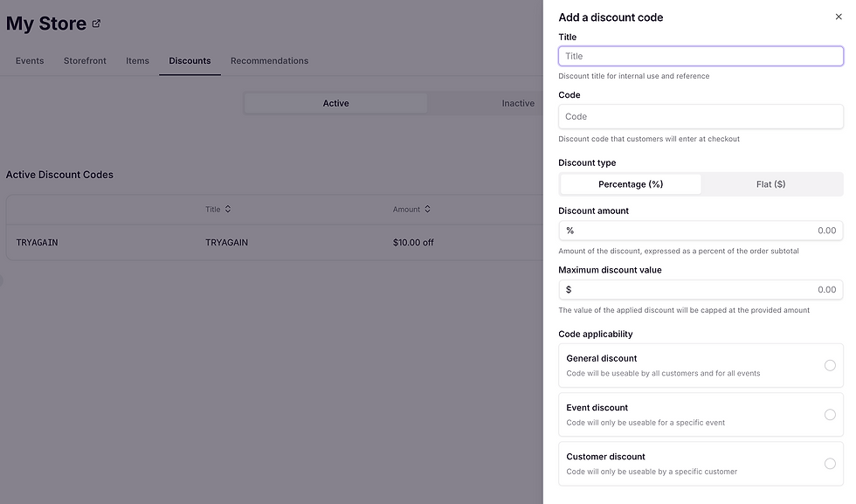Viewport: 856px width, 504px height.
Task: Select the TRYAGAIN discount row
Action: tap(262, 242)
